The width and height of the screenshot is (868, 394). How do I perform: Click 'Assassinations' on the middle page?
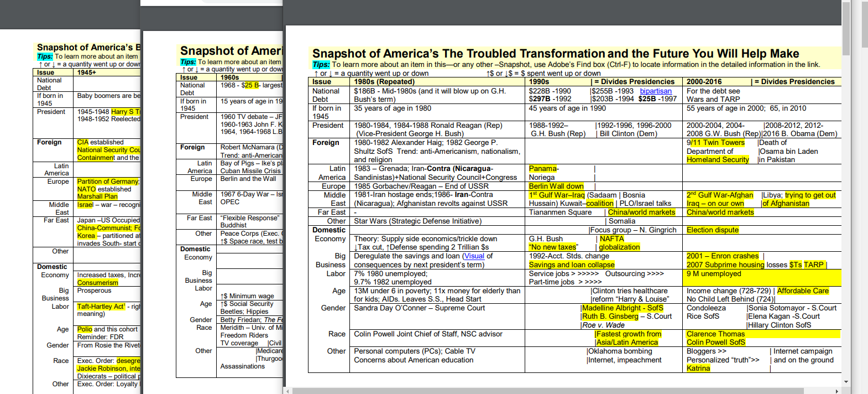click(243, 366)
